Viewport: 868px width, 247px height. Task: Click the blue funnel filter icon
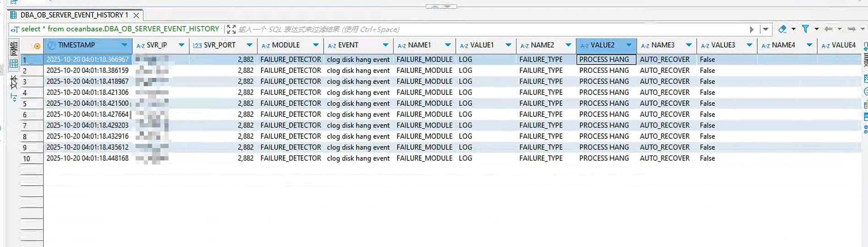805,29
